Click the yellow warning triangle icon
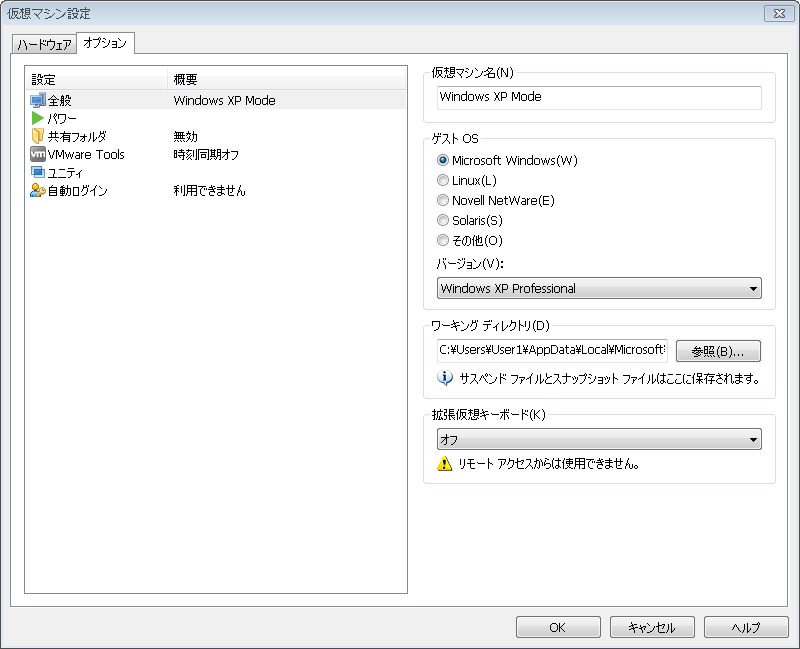 444,463
